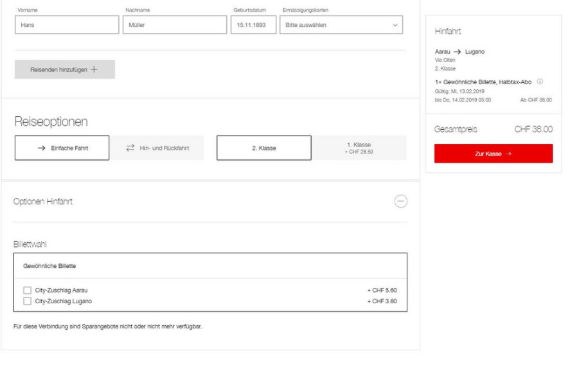Select Gewöhnliche Billette ticket option
Image resolution: width=588 pixels, height=365 pixels.
pyautogui.click(x=210, y=266)
